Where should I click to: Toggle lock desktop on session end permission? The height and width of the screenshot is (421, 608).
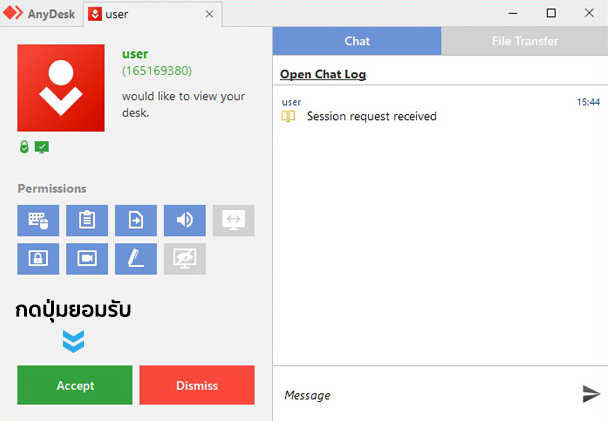coord(38,259)
